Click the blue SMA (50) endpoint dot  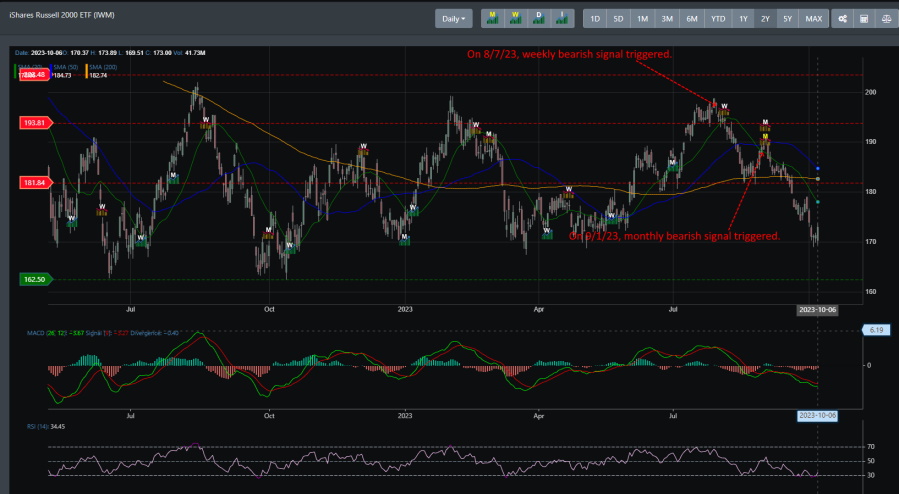[x=818, y=168]
